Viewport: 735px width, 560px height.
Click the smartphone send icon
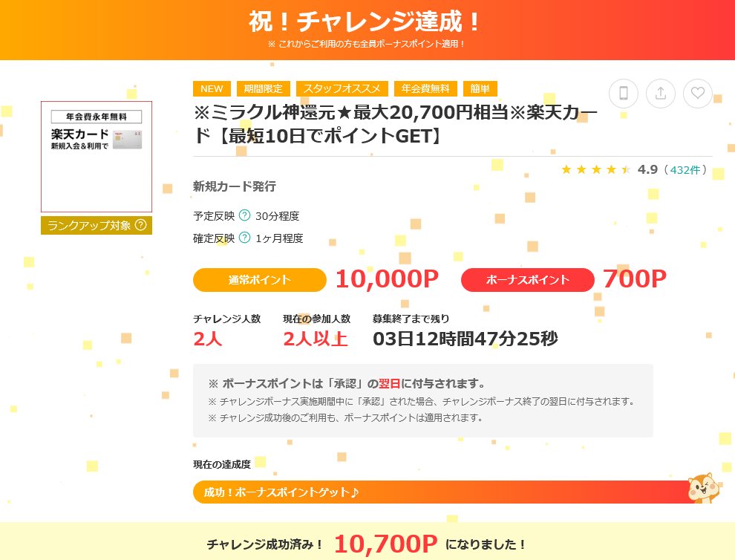[x=623, y=94]
